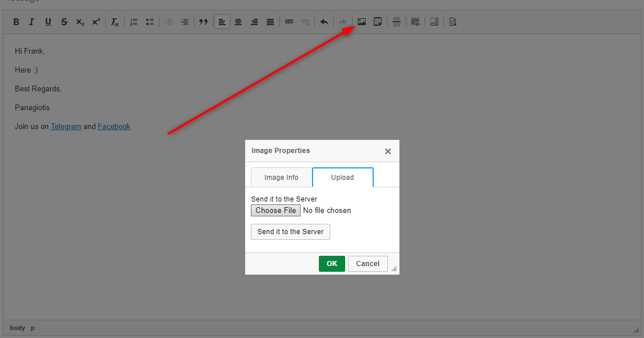Click the unlink icon
Screen dimensions: 644x338
(x=305, y=22)
